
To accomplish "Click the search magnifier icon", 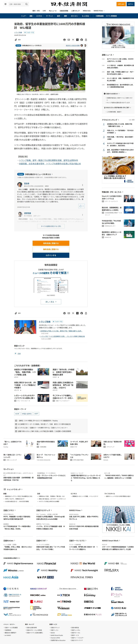I will pyautogui.click(x=27, y=4).
